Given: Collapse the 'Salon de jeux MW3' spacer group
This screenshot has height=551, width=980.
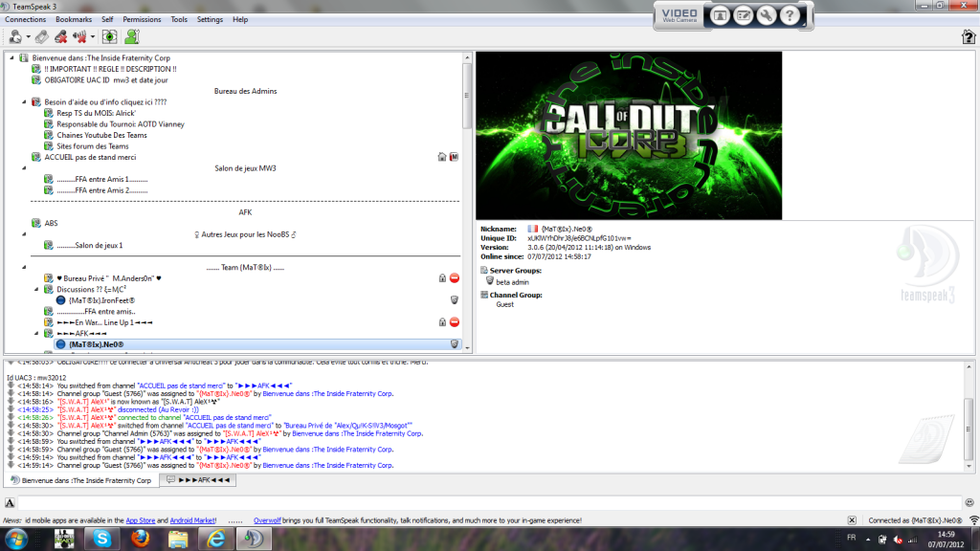Looking at the screenshot, I should coord(24,168).
